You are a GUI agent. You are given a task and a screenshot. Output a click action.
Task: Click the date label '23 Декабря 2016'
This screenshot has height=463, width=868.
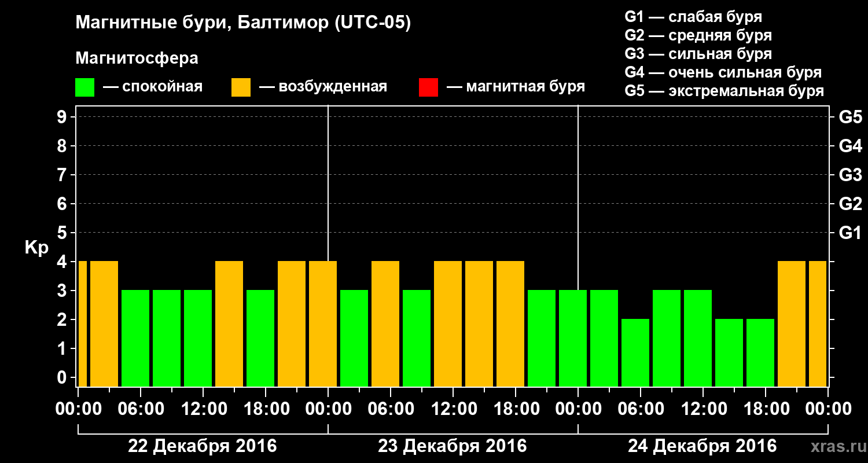(453, 446)
